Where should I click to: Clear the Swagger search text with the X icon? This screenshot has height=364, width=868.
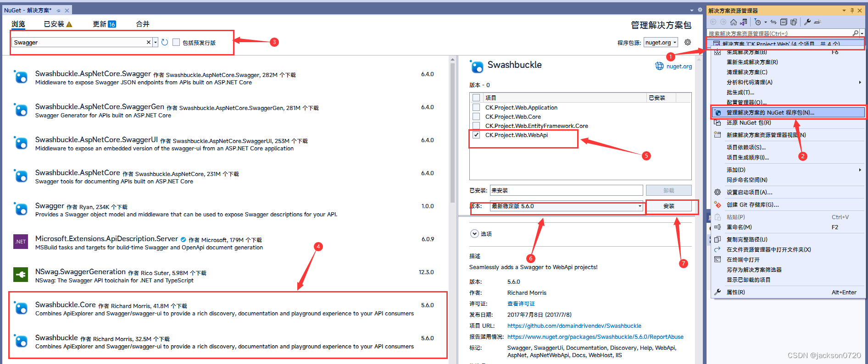149,42
